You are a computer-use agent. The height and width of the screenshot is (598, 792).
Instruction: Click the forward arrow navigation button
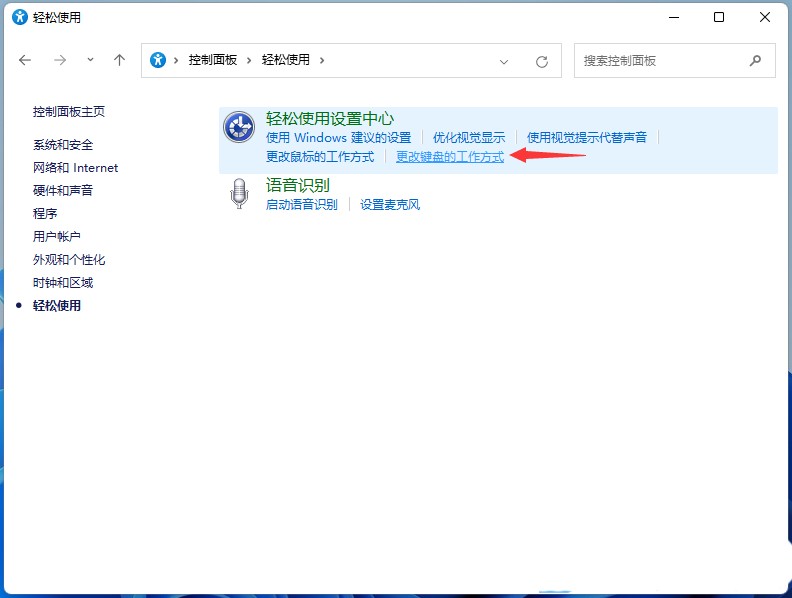pyautogui.click(x=60, y=60)
